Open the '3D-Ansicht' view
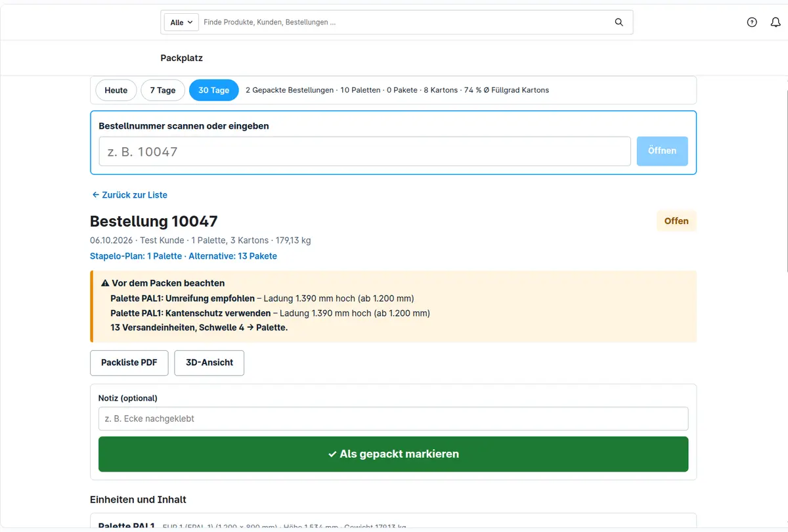788x532 pixels. tap(209, 363)
